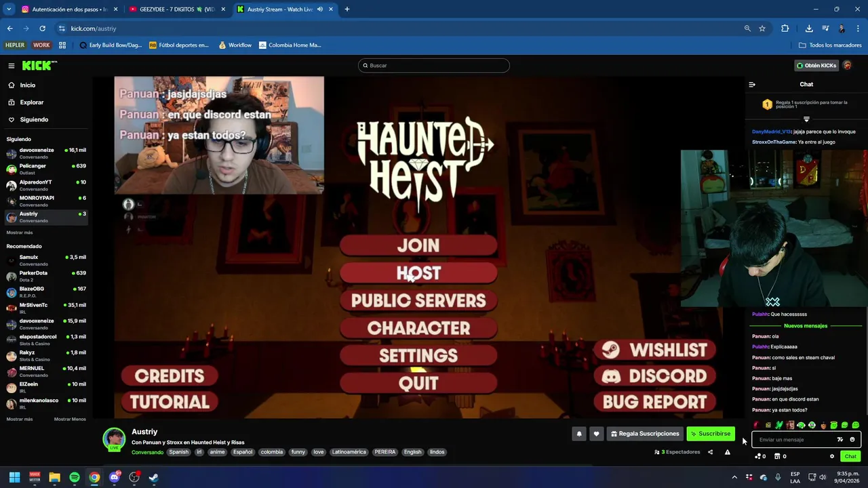Select the anime stream tag
The height and width of the screenshot is (488, 868).
[217, 452]
